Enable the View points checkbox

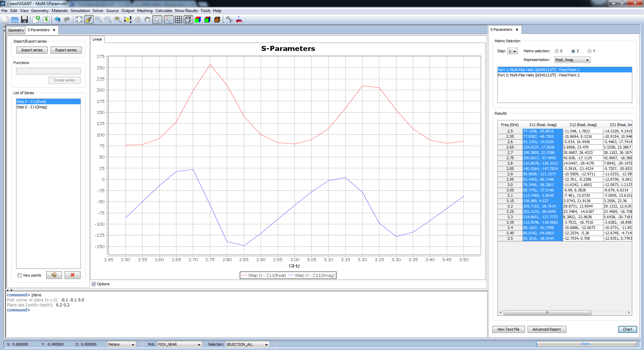tap(20, 276)
